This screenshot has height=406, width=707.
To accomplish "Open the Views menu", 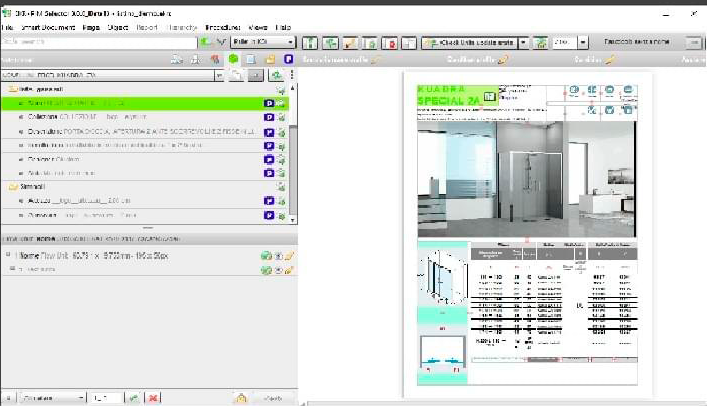I will 258,28.
